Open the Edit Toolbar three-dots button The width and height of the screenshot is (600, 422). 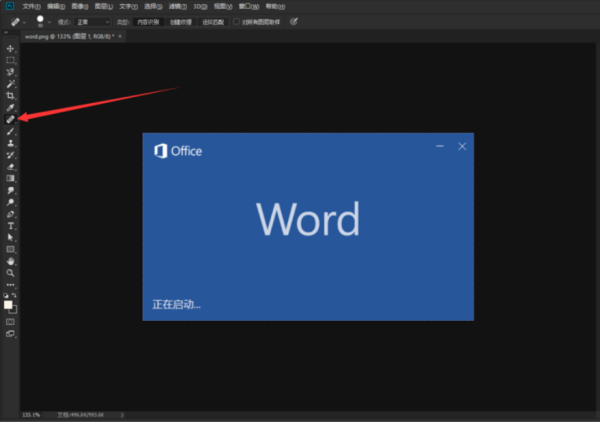10,285
